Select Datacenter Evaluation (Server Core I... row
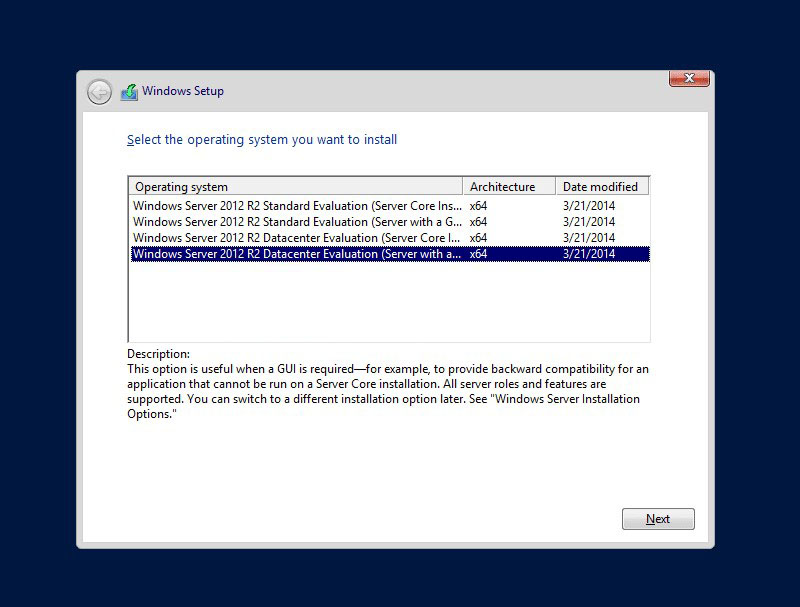The height and width of the screenshot is (607, 800). [390, 238]
